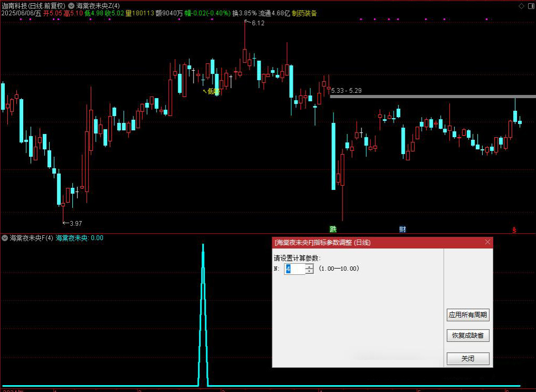
Task: Expand 海棠夜未央F sub-chart indicator dropdown
Action: 5,238
